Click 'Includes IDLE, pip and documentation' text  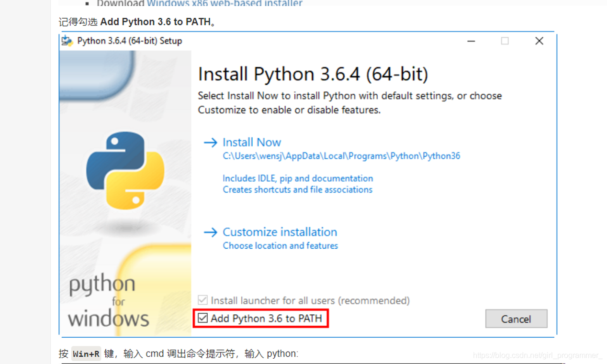pyautogui.click(x=298, y=178)
